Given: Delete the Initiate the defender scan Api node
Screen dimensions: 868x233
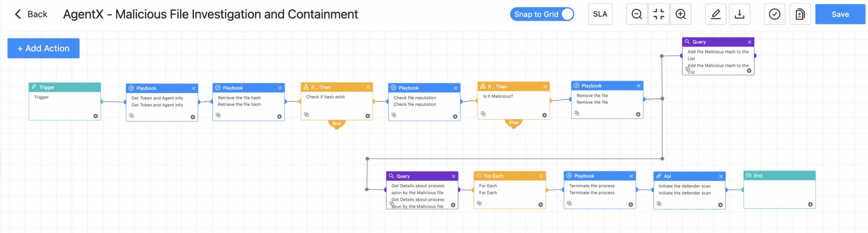Looking at the screenshot, I should (x=721, y=176).
